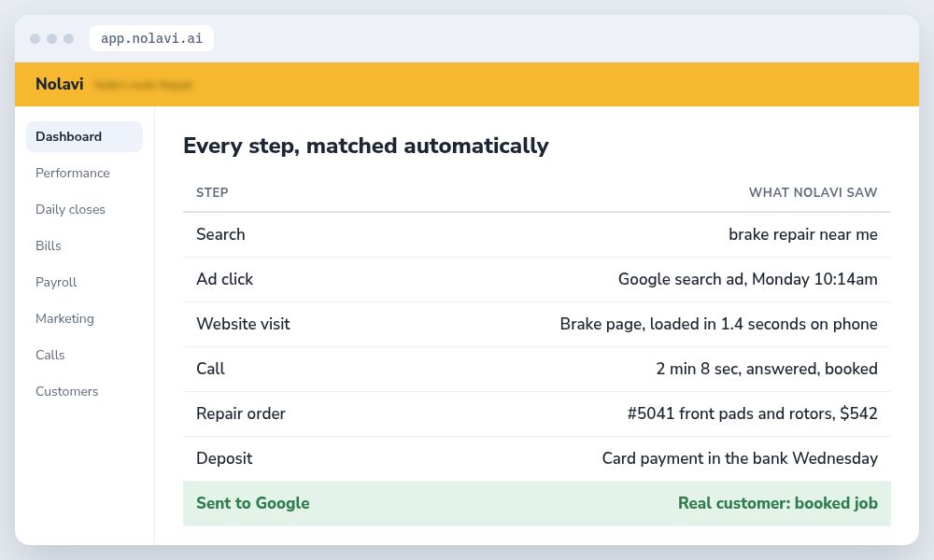Select the highlighted Sent to Google label
This screenshot has width=934, height=560.
[252, 503]
